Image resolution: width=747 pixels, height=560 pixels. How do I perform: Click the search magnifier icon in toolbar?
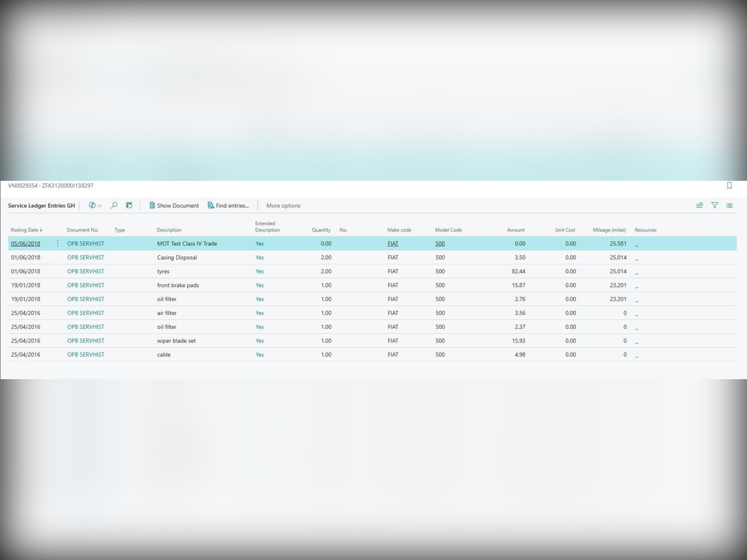(x=114, y=205)
